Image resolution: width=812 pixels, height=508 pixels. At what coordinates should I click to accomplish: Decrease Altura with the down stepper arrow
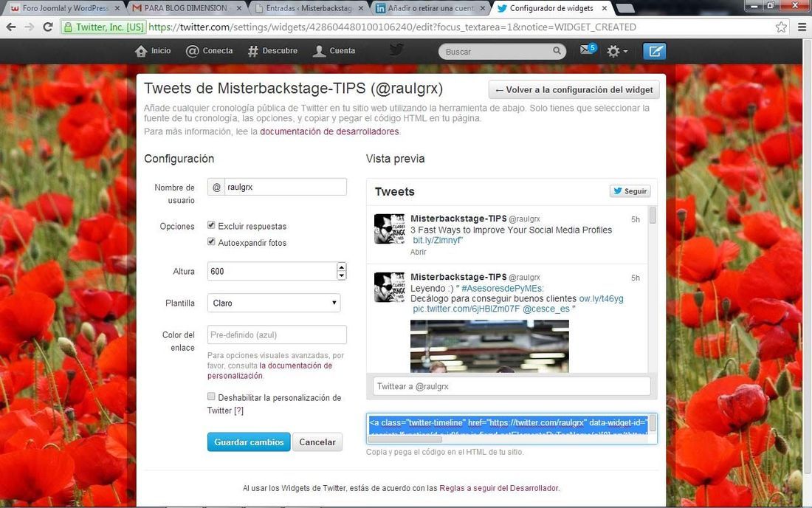click(x=341, y=275)
